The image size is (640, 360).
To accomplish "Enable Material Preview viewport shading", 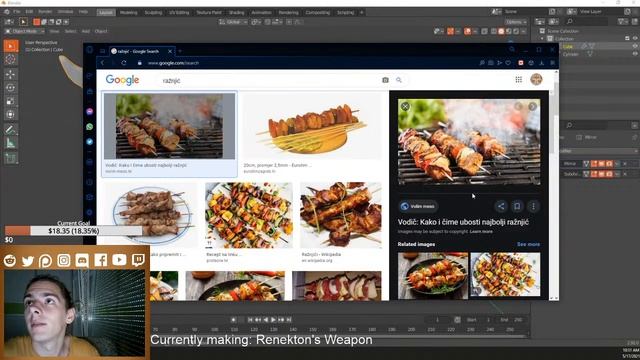I will 509,31.
